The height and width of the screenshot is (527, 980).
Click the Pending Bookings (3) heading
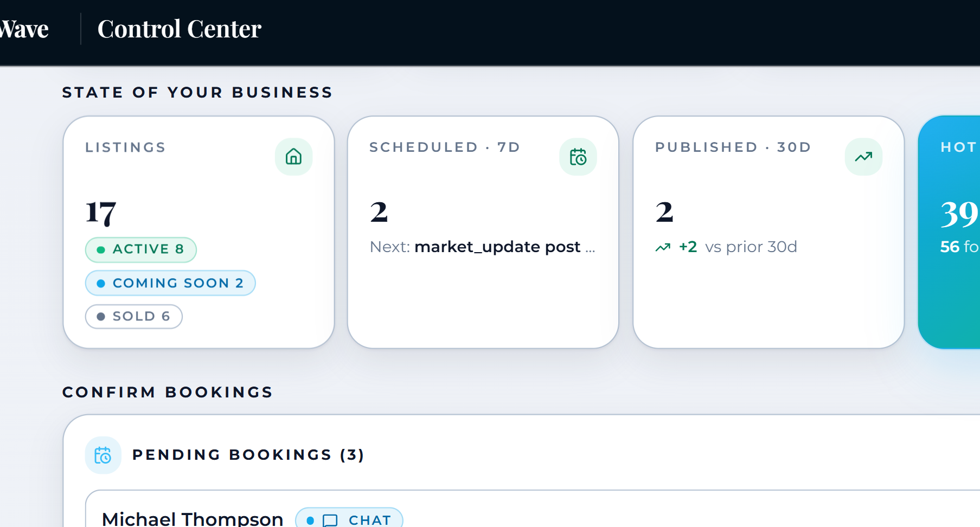248,455
